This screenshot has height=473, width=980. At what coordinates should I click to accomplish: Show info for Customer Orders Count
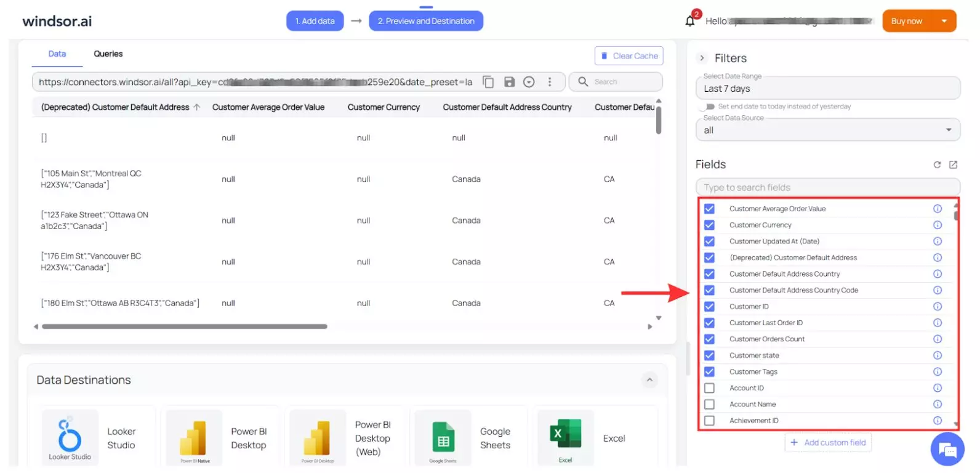pyautogui.click(x=938, y=339)
